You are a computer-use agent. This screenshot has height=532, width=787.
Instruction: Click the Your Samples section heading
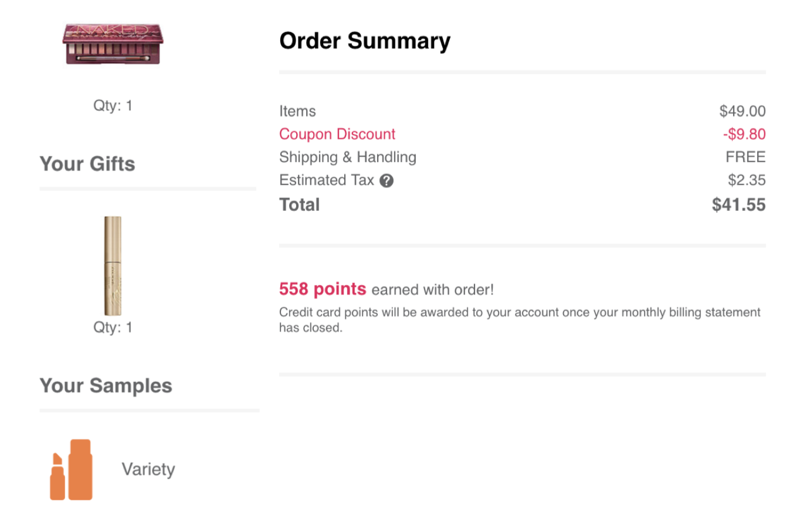point(106,386)
